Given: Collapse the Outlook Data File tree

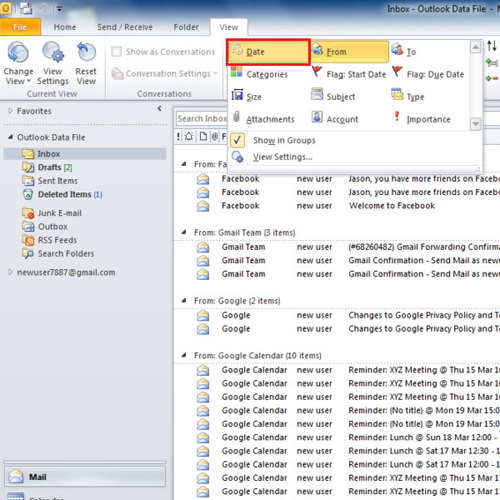Looking at the screenshot, I should click(x=10, y=137).
